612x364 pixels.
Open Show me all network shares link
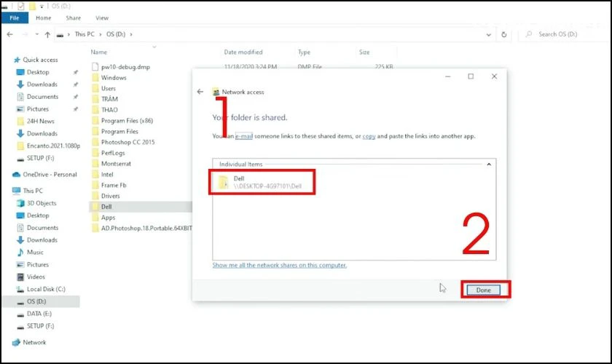coord(280,265)
